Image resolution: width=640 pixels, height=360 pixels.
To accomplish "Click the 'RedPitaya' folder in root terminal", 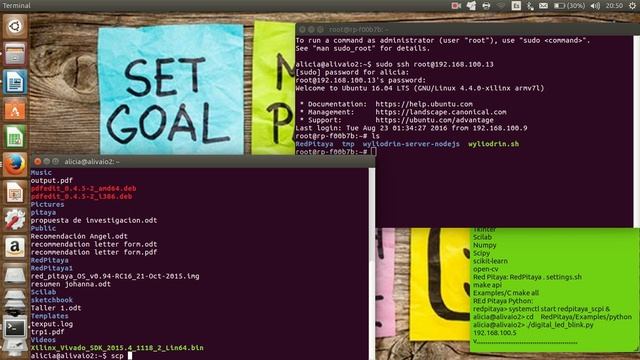I will pyautogui.click(x=314, y=144).
